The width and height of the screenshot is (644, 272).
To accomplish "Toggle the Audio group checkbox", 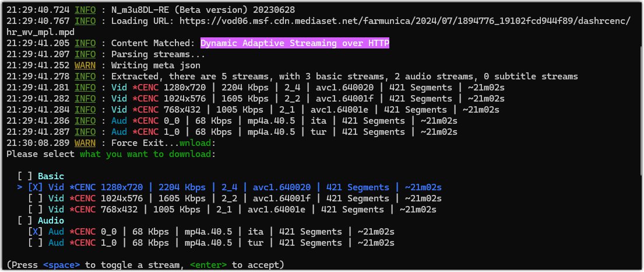I will [x=25, y=221].
